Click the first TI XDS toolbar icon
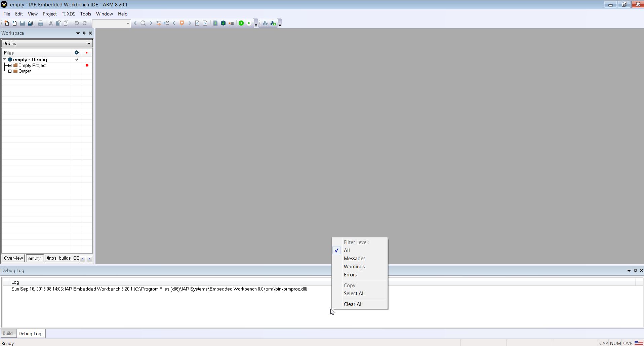 point(266,23)
